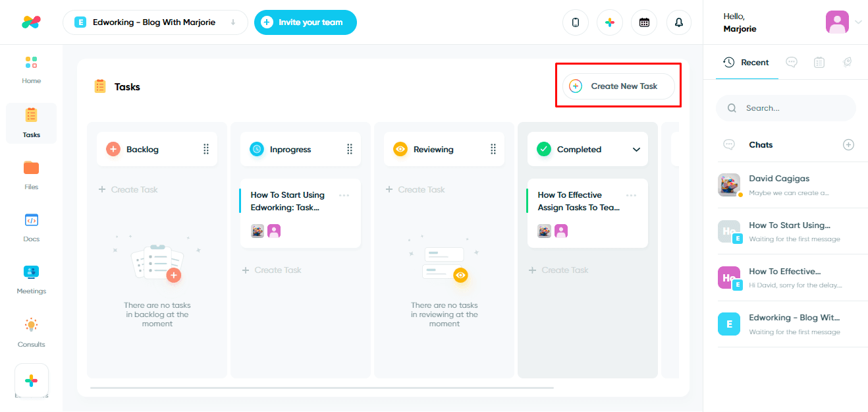Open the Tasks section in the sidebar

pyautogui.click(x=31, y=123)
